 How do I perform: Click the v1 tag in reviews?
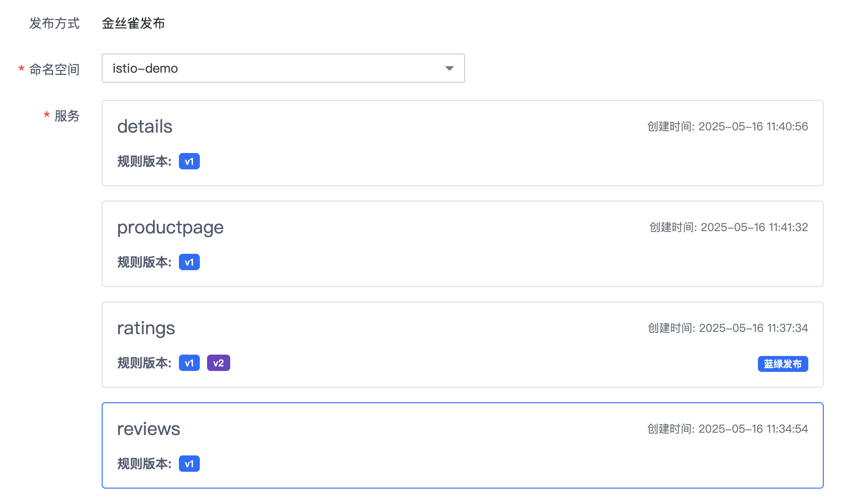(189, 464)
